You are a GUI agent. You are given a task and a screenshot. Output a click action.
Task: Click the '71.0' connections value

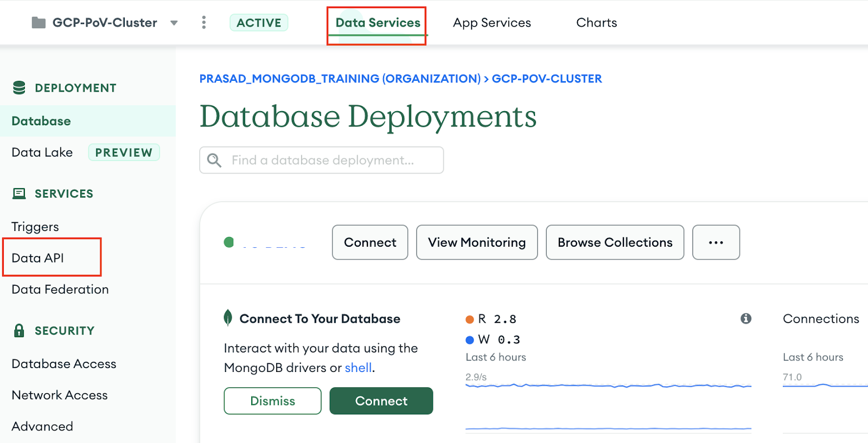(x=792, y=377)
